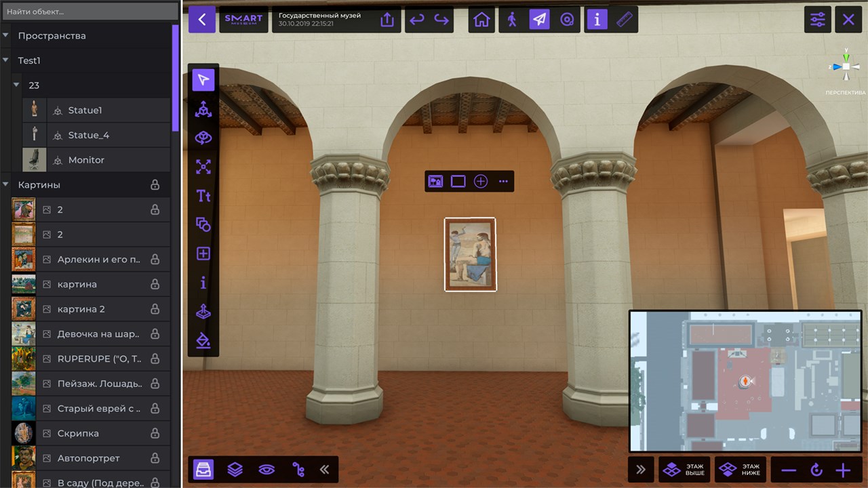
Task: Toggle lock on Скрипка row
Action: (155, 433)
